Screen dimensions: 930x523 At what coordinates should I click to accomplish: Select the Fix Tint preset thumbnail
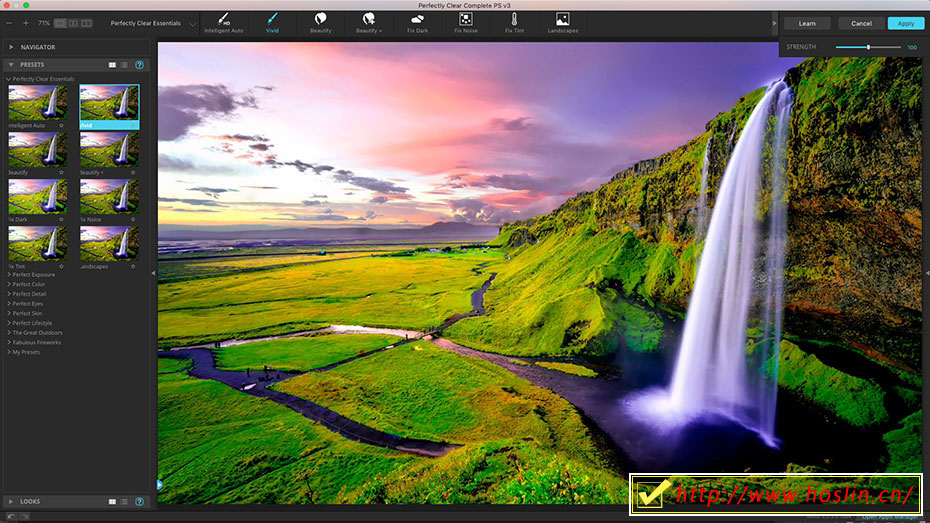(x=37, y=244)
